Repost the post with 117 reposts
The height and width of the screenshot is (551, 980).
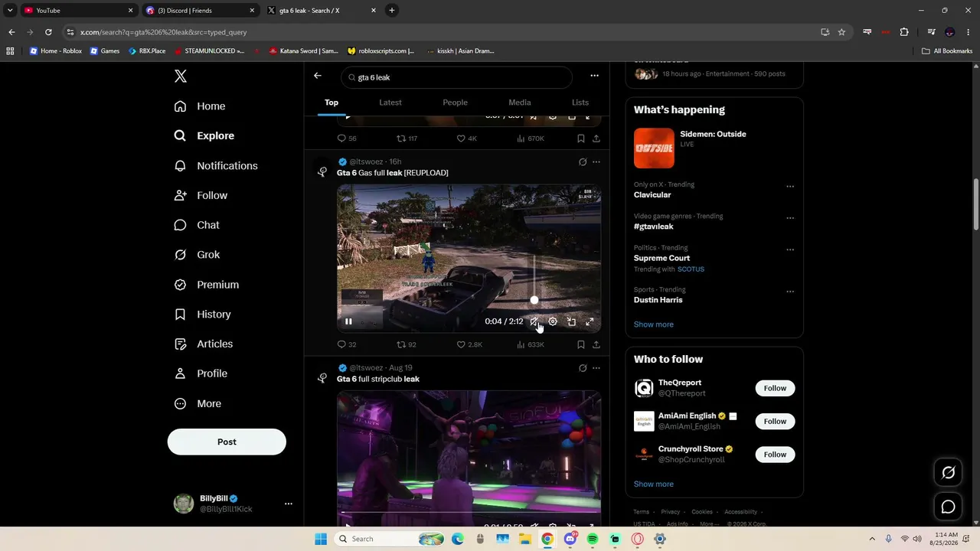pos(407,139)
